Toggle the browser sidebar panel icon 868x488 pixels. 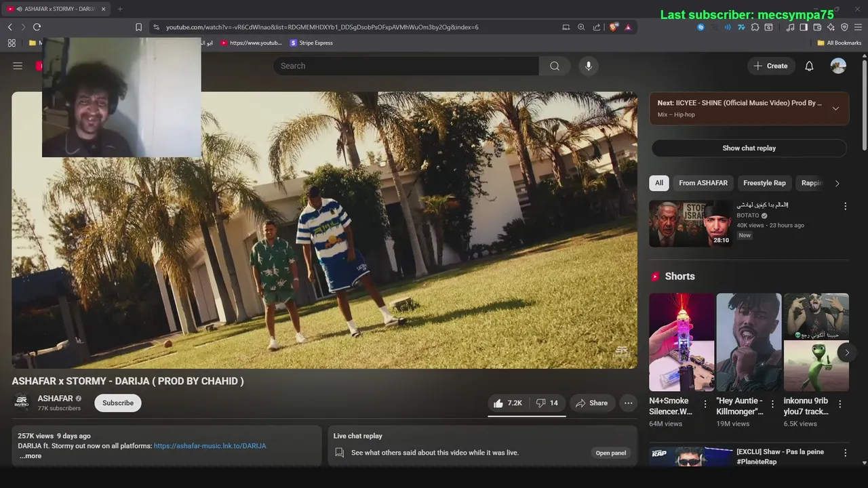click(x=804, y=27)
